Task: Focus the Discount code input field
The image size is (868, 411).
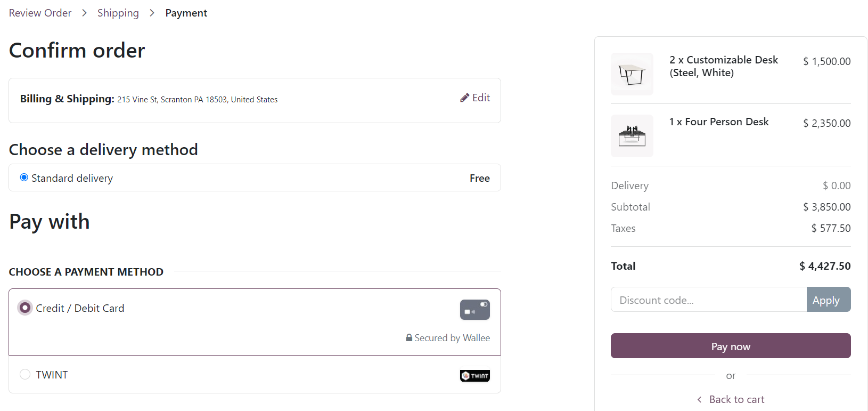Action: pos(708,300)
